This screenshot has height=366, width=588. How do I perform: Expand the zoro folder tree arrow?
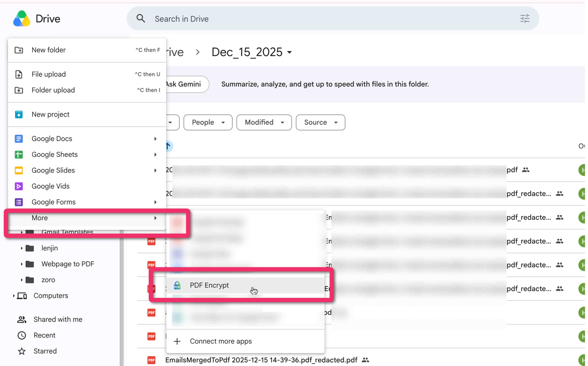pyautogui.click(x=22, y=280)
